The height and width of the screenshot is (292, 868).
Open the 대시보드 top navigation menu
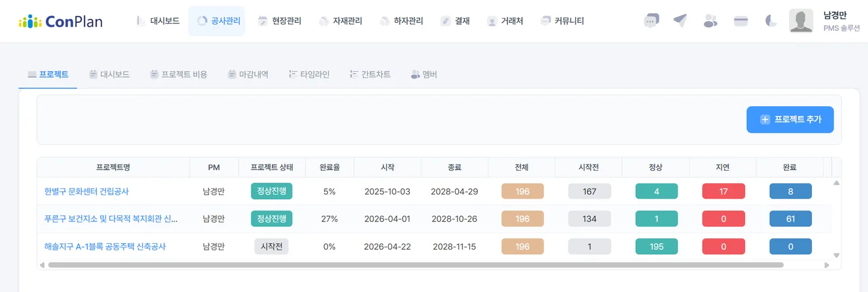tap(158, 21)
